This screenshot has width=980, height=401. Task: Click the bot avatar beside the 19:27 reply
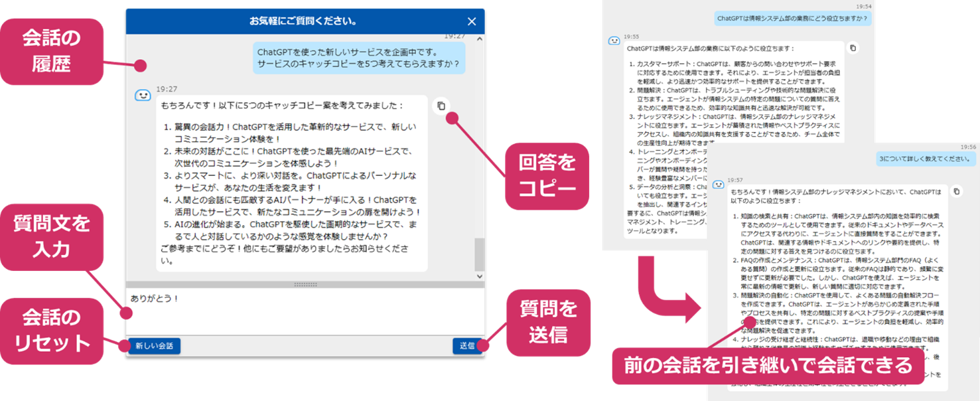pyautogui.click(x=143, y=95)
